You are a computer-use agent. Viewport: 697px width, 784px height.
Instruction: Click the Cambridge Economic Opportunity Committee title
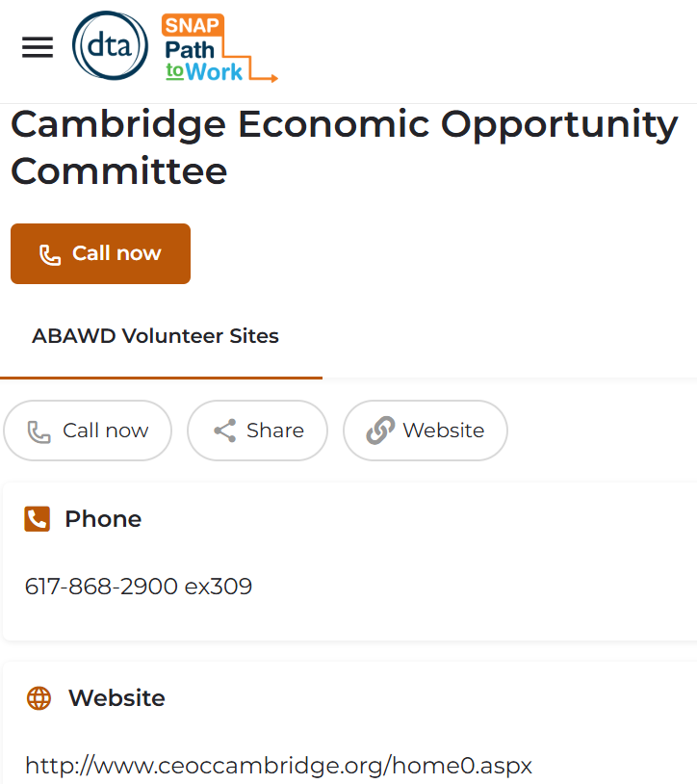click(x=345, y=147)
